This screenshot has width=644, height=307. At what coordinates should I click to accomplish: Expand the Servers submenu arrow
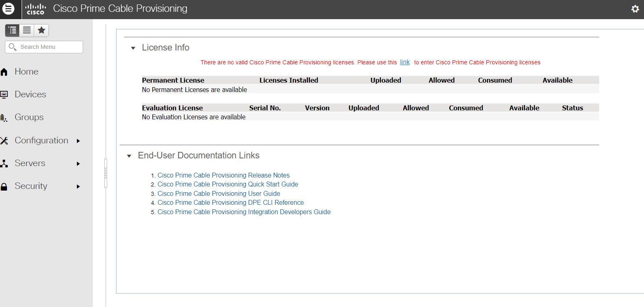coord(78,164)
